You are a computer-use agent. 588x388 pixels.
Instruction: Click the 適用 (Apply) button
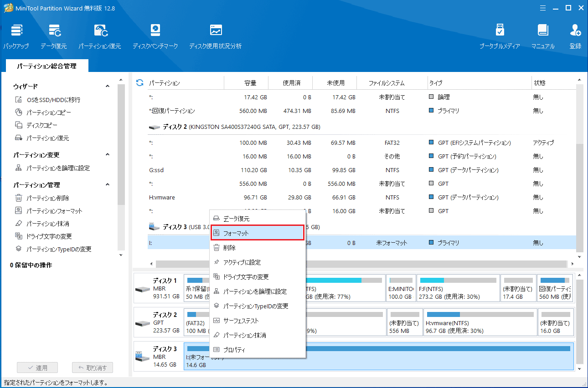pos(36,368)
